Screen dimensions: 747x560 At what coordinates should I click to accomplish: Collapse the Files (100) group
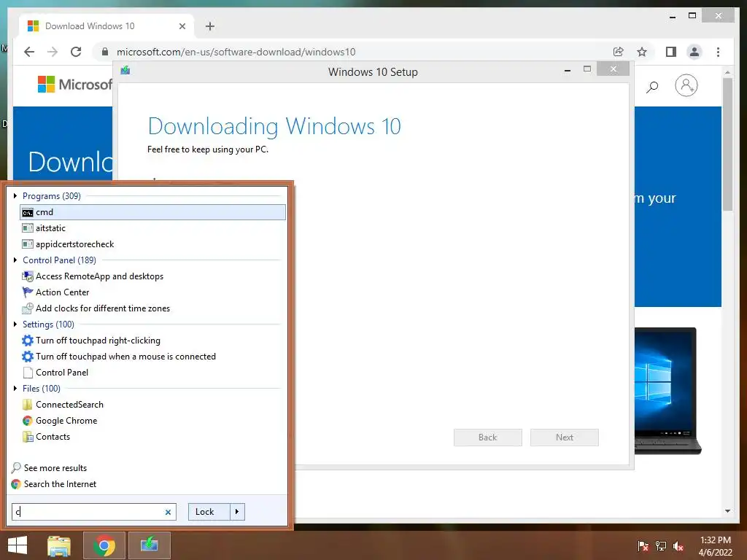(x=15, y=389)
